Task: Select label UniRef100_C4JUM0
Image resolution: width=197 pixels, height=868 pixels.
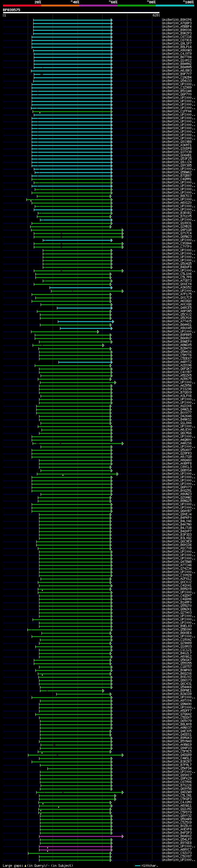Action: (177, 802)
